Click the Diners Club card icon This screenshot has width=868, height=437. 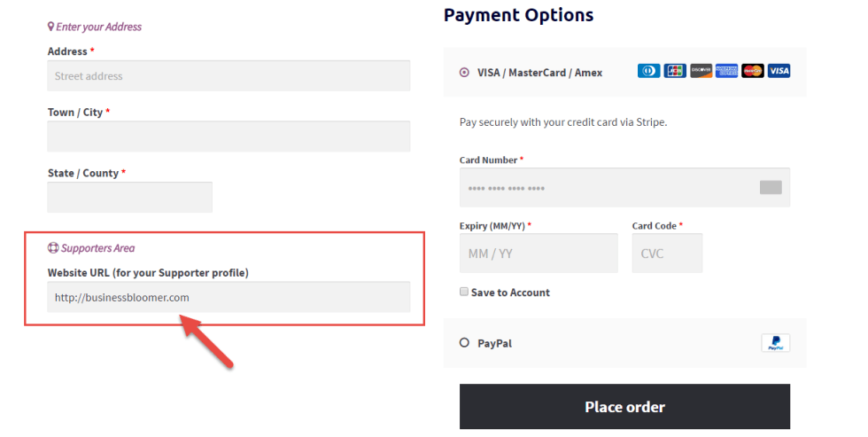pos(648,71)
